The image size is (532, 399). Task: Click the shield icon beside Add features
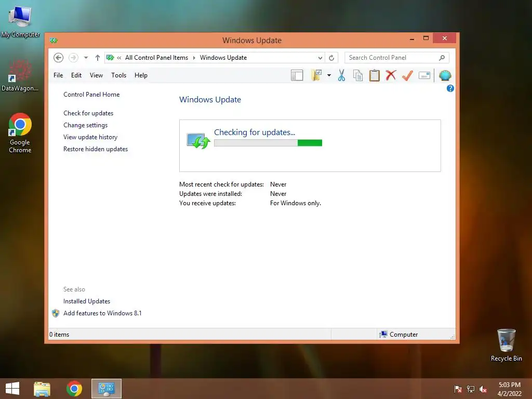click(x=56, y=313)
